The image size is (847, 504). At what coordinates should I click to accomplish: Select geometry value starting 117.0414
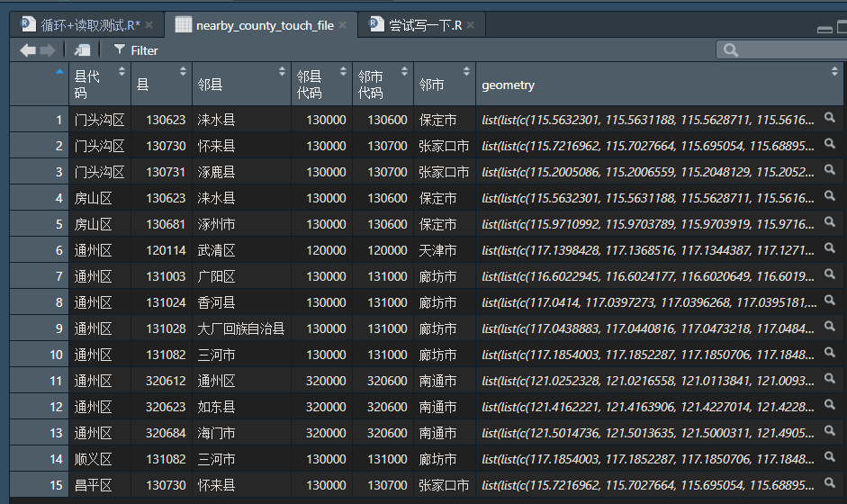(x=649, y=302)
